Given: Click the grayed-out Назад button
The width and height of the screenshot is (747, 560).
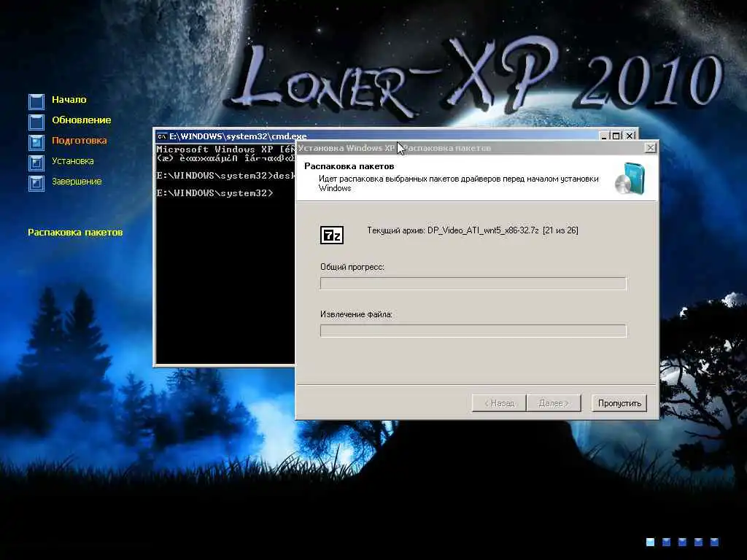Looking at the screenshot, I should point(499,402).
